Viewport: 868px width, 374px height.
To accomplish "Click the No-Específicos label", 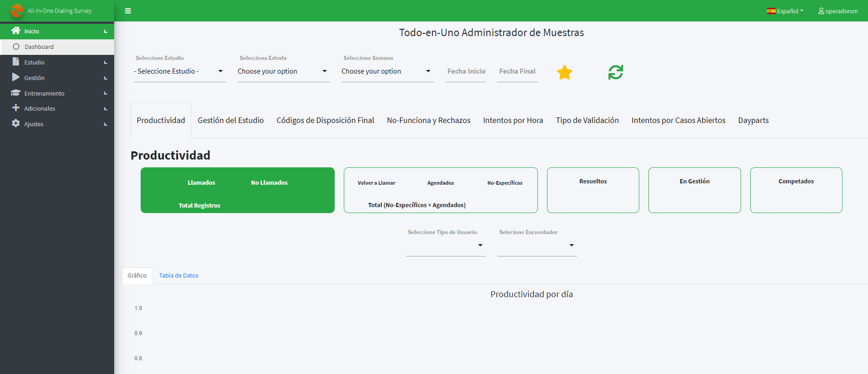I will click(x=505, y=183).
